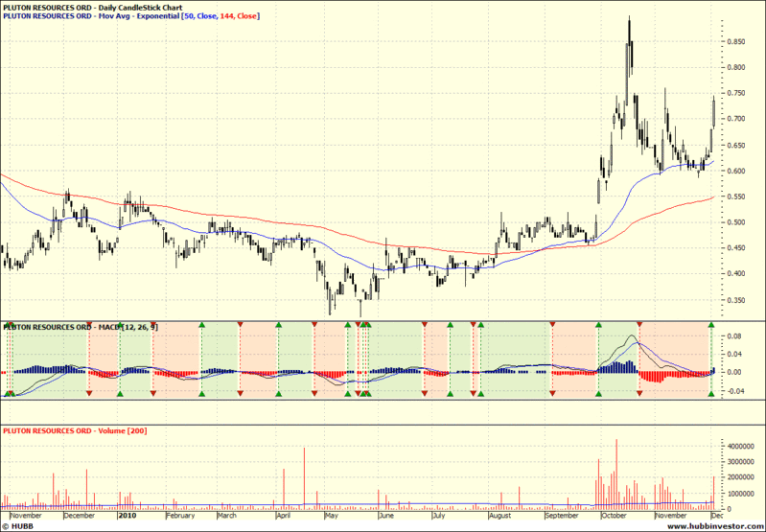Click the 0.04 MACD axis value

(x=733, y=354)
